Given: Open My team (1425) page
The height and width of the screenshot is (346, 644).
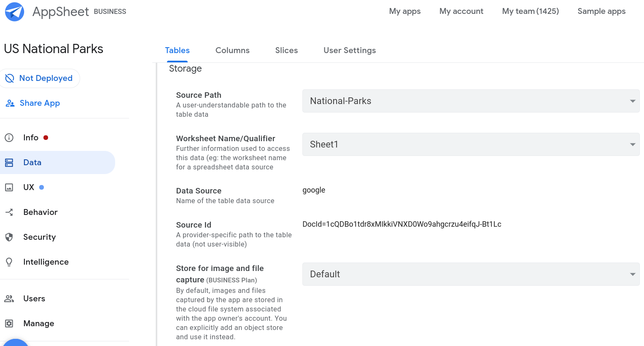Looking at the screenshot, I should (x=530, y=11).
